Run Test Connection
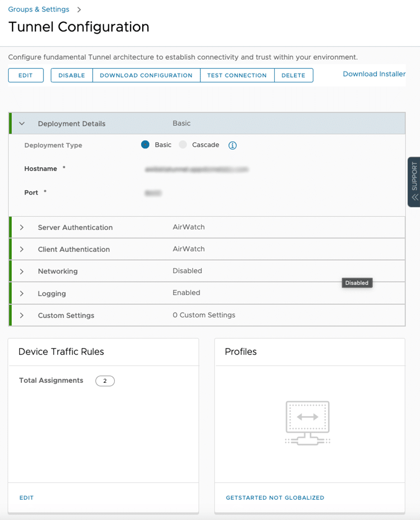Image resolution: width=420 pixels, height=520 pixels. [x=237, y=75]
